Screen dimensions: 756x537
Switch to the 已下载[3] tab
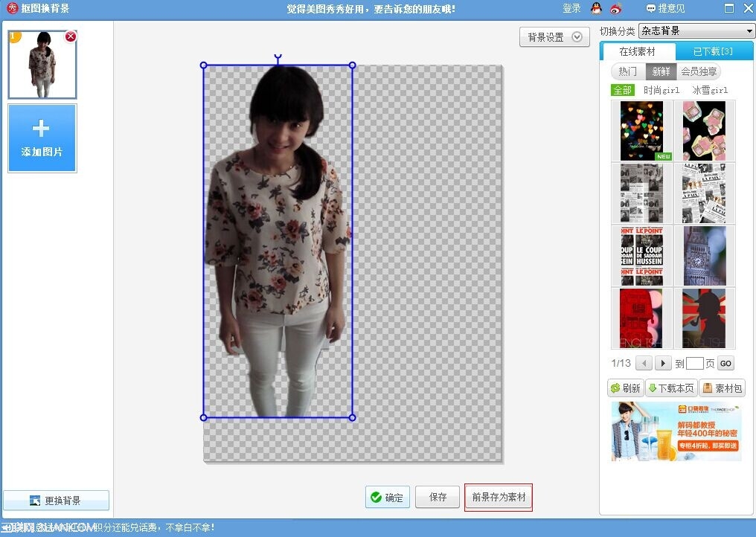click(x=713, y=51)
